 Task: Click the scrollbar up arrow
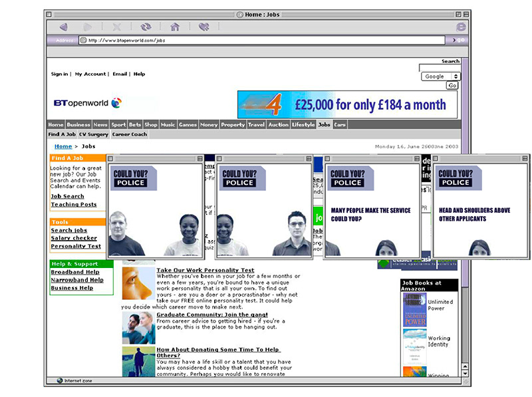click(x=465, y=366)
